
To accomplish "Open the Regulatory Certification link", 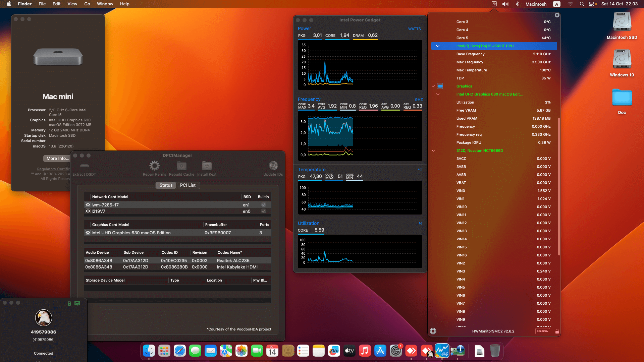I will pyautogui.click(x=53, y=169).
